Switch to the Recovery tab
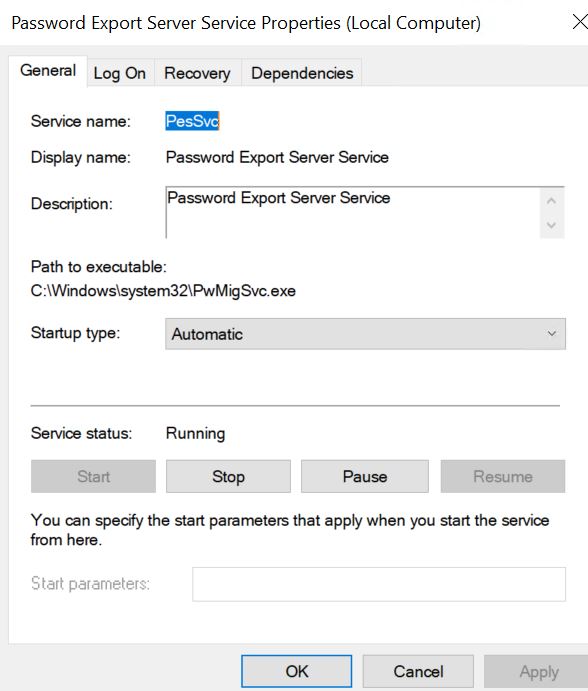 [197, 73]
